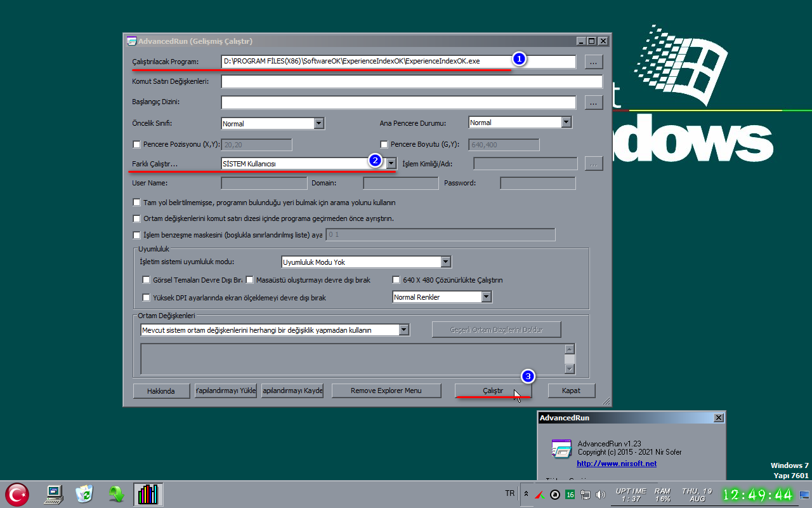Check Masaüstü oluşturmayı devre dışı bırak
This screenshot has width=812, height=508.
click(250, 280)
